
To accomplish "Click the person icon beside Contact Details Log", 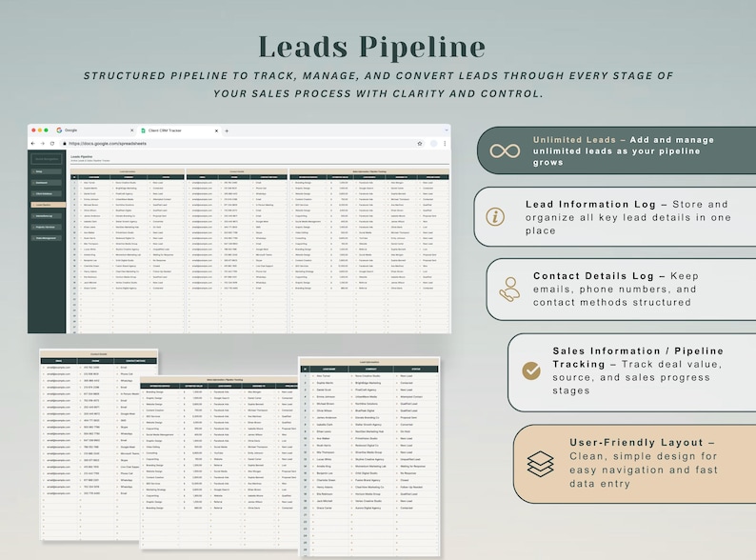I will [509, 290].
